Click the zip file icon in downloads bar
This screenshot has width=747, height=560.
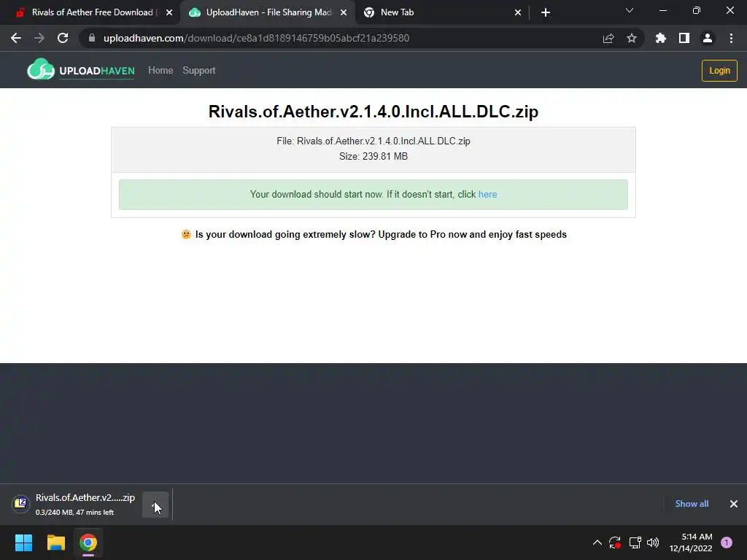click(20, 503)
